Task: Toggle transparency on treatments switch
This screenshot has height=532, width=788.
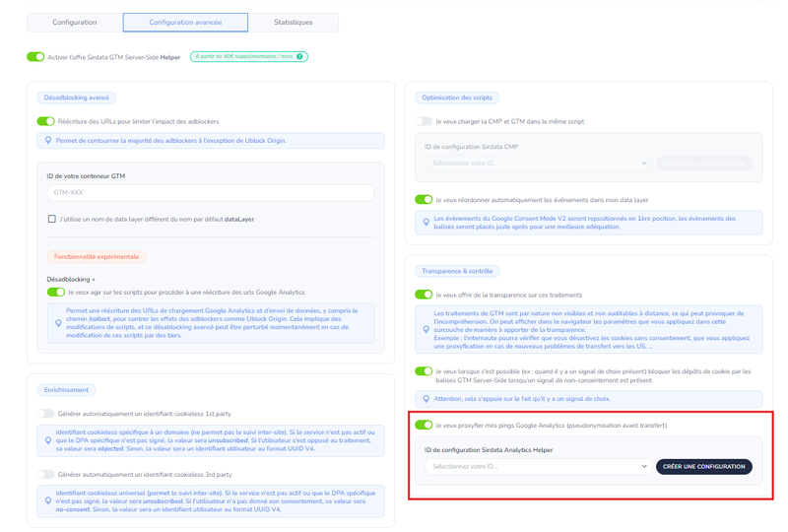Action: (x=424, y=295)
